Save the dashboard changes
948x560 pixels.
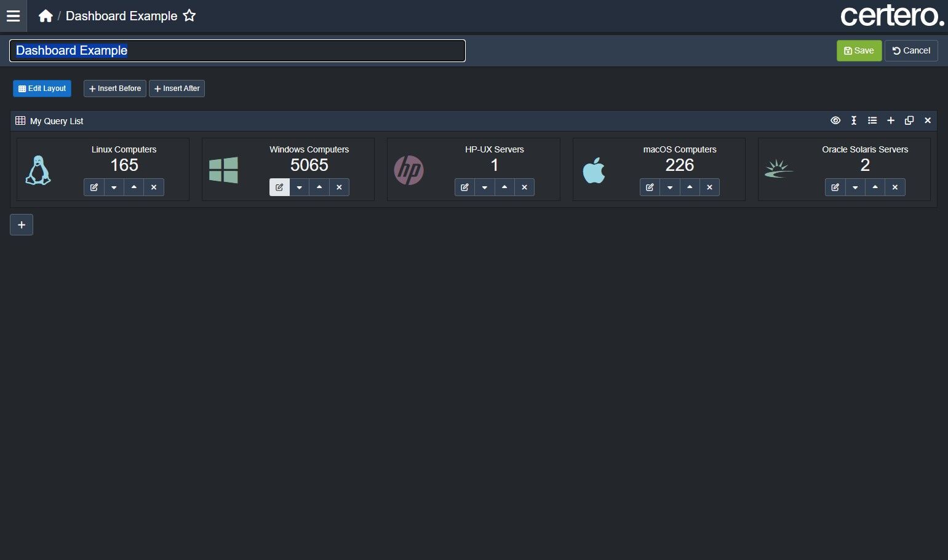point(859,50)
